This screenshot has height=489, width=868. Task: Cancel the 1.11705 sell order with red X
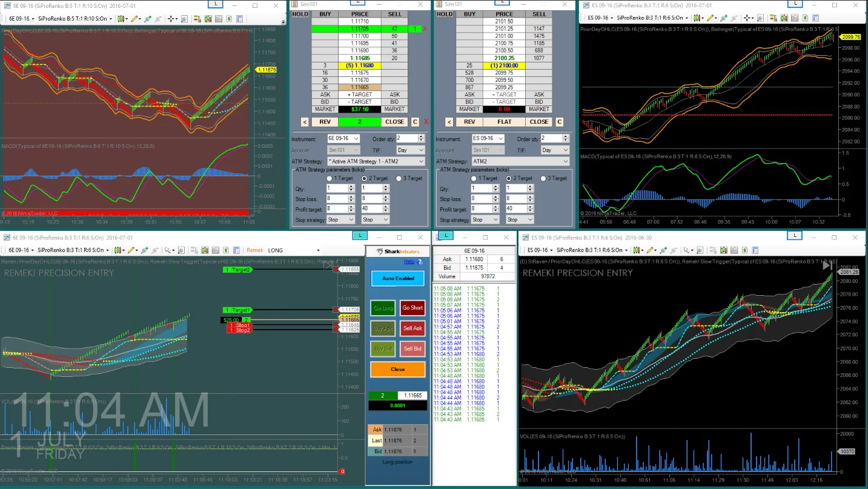coord(425,28)
